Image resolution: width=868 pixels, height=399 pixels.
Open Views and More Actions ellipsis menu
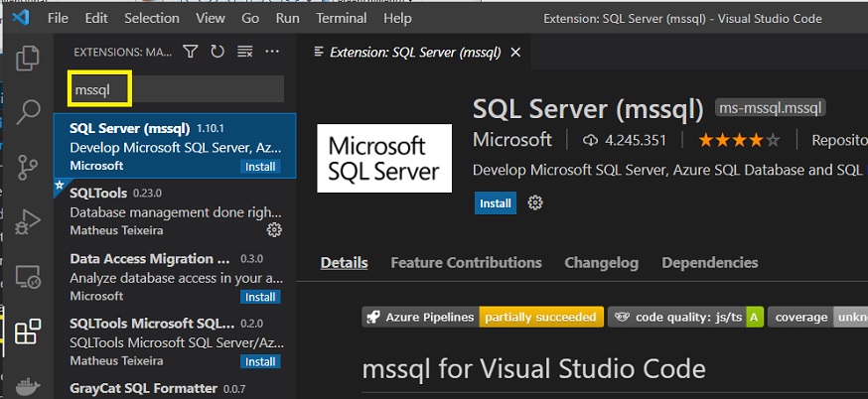point(272,52)
